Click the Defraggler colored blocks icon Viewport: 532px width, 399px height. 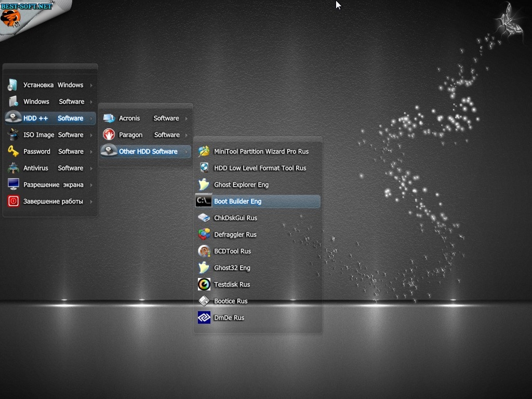coord(204,234)
